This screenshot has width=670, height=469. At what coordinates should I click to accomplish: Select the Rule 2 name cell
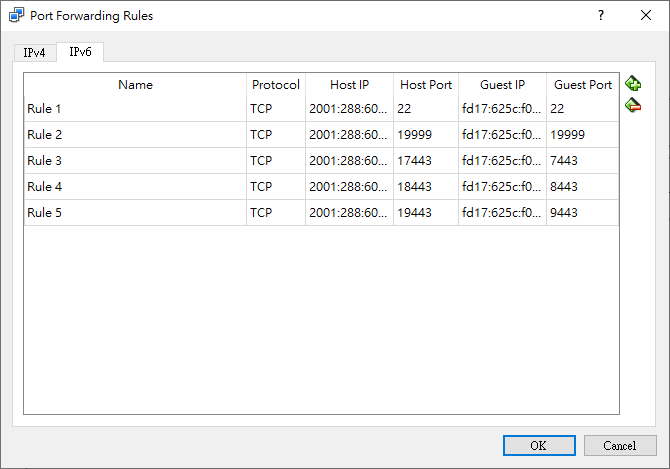[x=135, y=135]
